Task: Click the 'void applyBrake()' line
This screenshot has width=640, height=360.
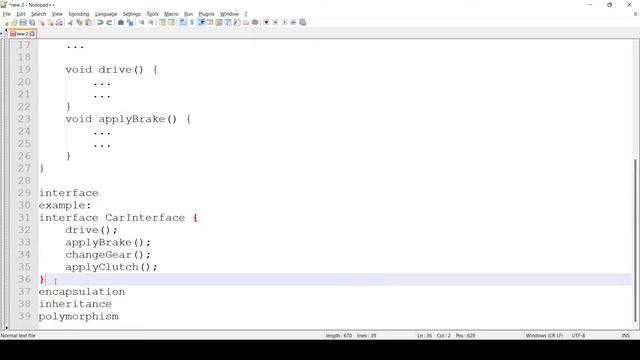Action: (x=128, y=119)
